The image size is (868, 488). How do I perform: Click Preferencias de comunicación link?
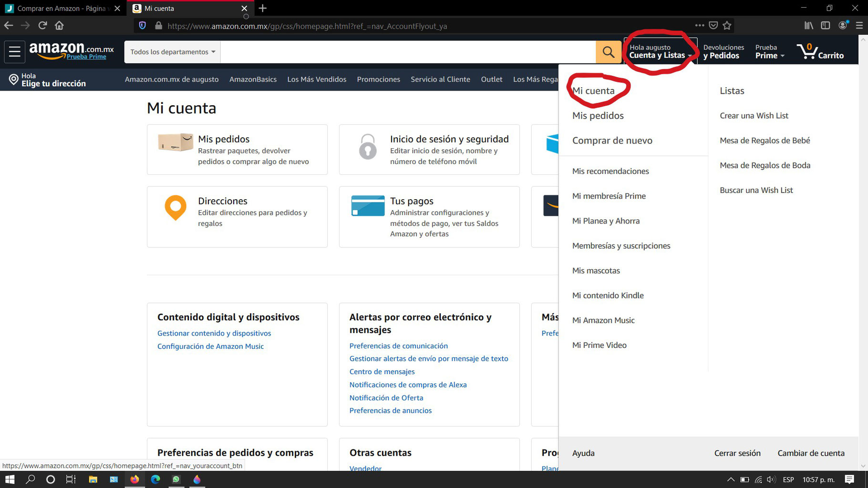(x=399, y=346)
